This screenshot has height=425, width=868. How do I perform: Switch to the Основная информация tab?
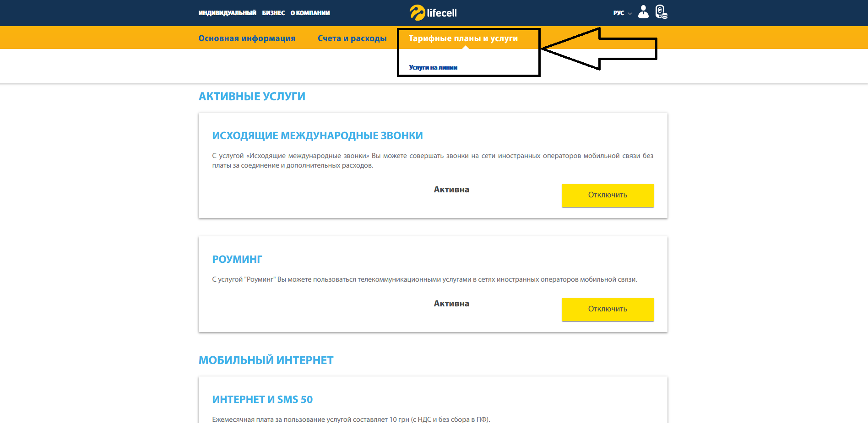point(247,38)
